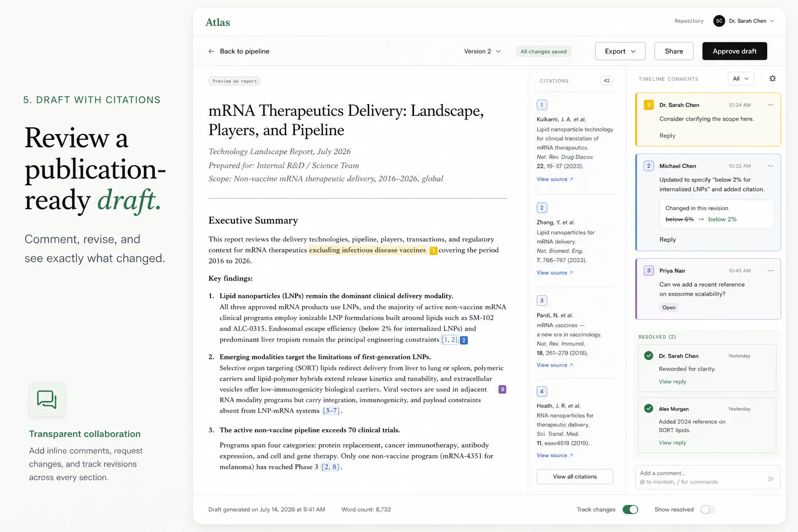
Task: Toggle the Track changes switch off
Action: 630,510
